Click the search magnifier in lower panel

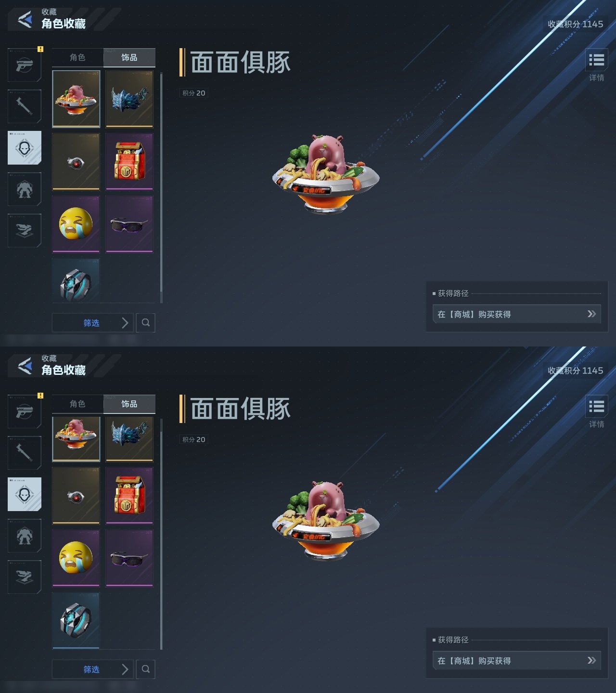146,669
